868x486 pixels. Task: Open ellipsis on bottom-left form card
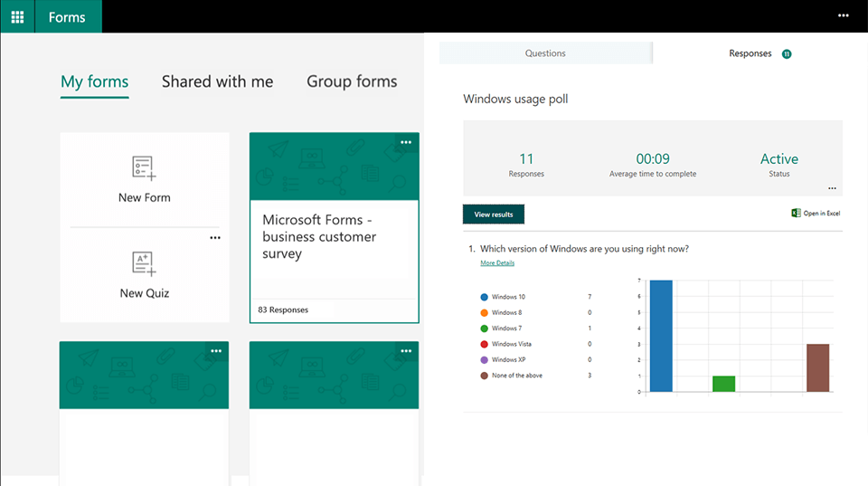[216, 351]
